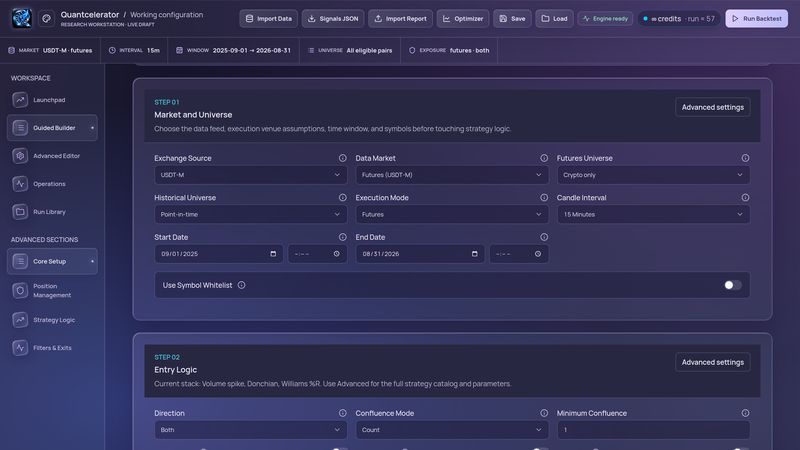Expand the Futures Universe dropdown
The height and width of the screenshot is (450, 800).
click(653, 175)
